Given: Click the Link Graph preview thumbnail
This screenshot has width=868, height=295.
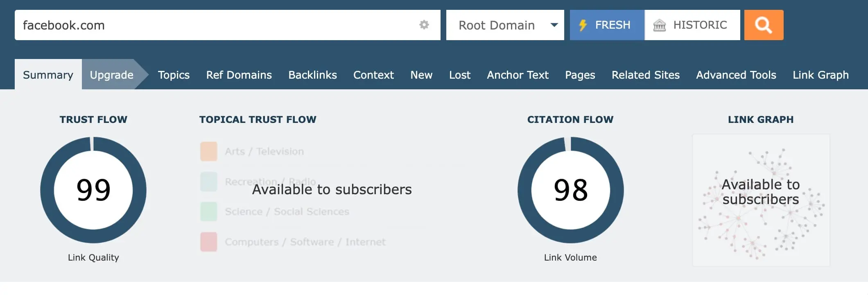Looking at the screenshot, I should (x=761, y=200).
